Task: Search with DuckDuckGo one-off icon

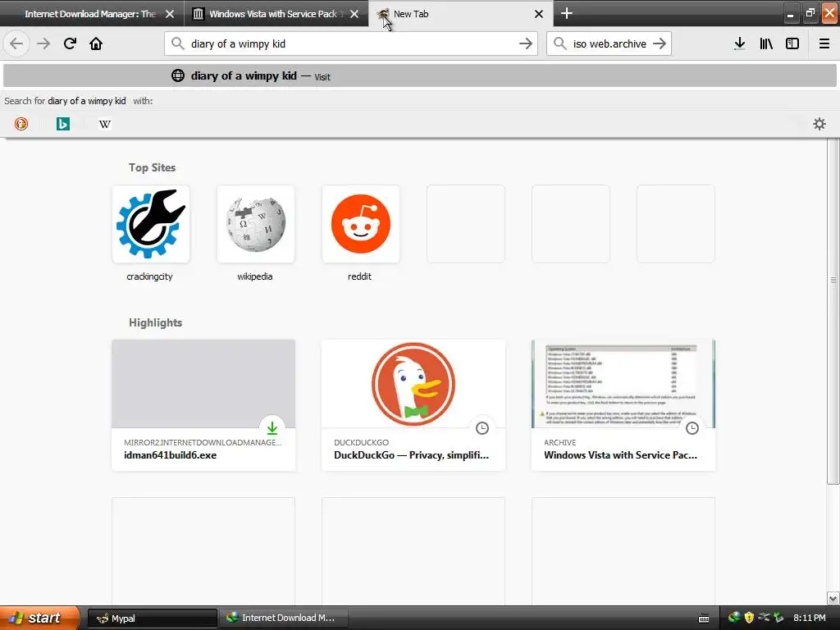Action: click(x=21, y=124)
